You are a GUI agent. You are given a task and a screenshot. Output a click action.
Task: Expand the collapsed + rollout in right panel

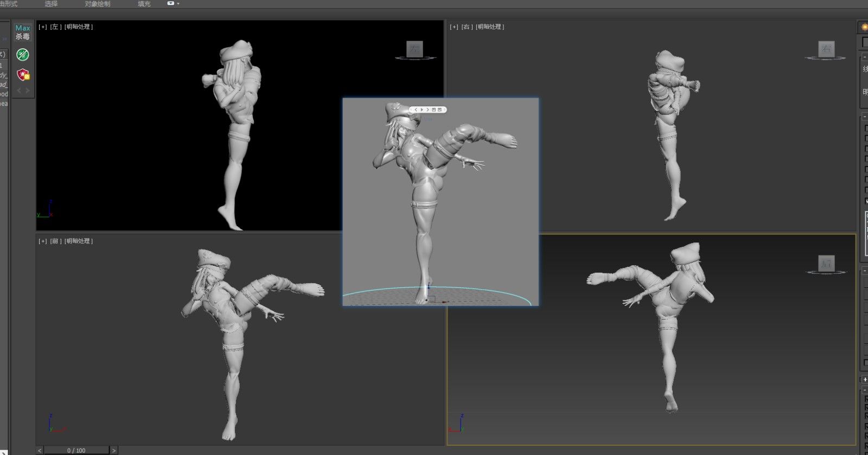865,380
